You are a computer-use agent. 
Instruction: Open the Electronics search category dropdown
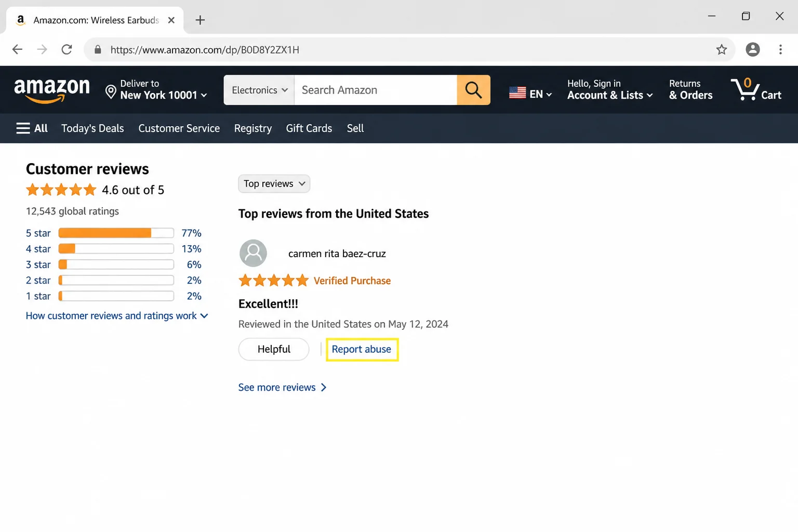click(259, 90)
